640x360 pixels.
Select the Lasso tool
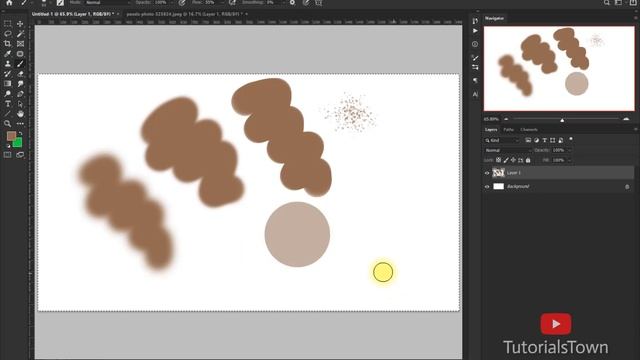[x=7, y=34]
